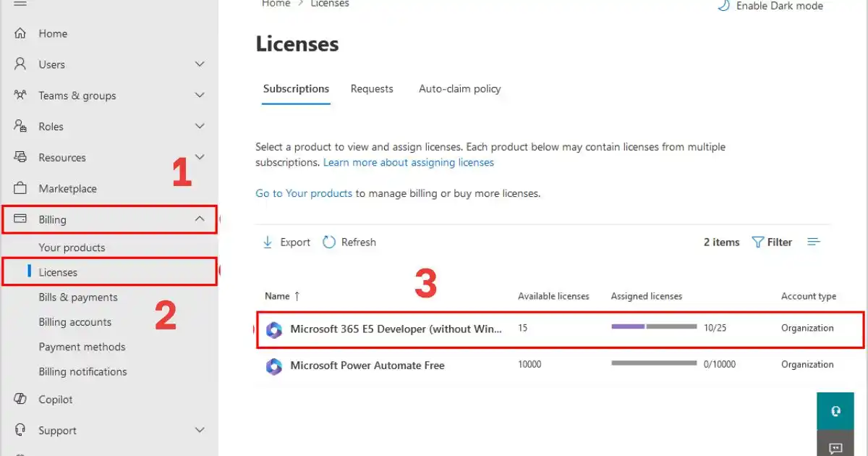Expand the Resources menu chevron
The height and width of the screenshot is (456, 868).
pyautogui.click(x=200, y=156)
